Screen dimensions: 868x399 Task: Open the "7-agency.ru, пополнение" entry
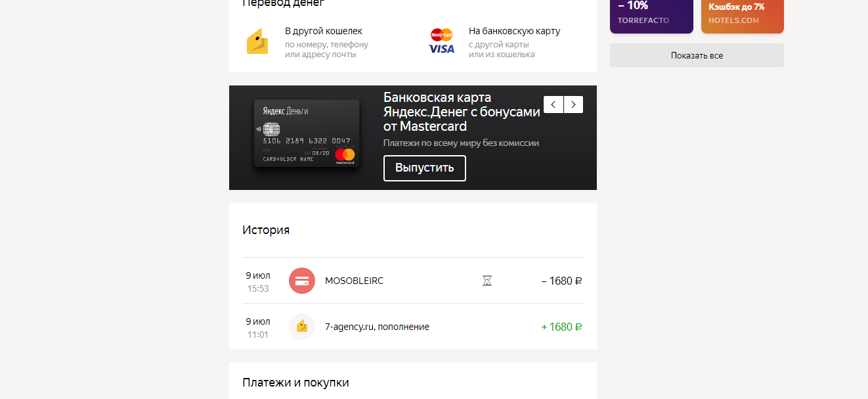413,327
